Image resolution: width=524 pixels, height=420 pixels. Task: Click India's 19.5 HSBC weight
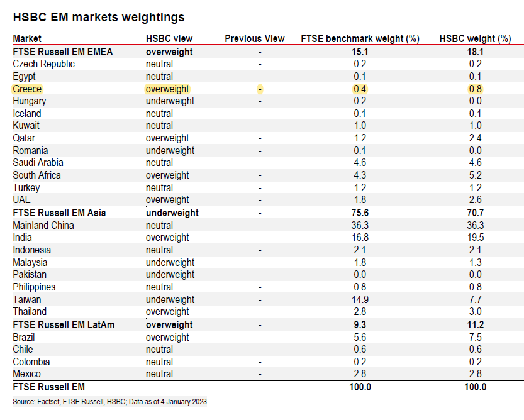tap(475, 238)
